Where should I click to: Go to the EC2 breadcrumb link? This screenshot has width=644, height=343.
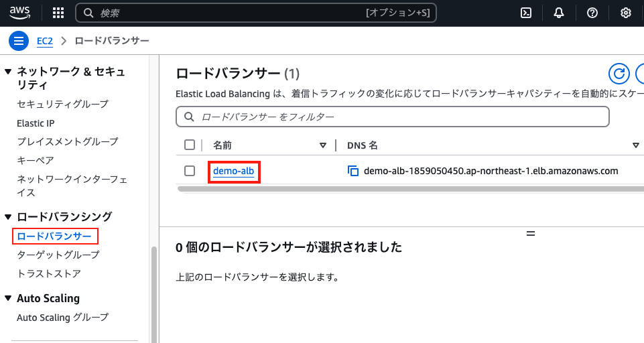tap(45, 41)
